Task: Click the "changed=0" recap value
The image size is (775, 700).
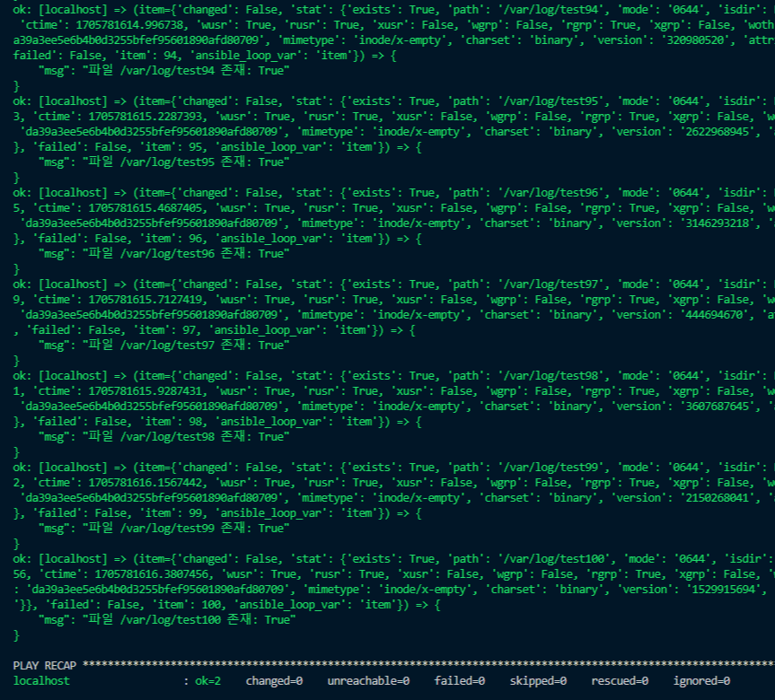Action: pos(274,681)
